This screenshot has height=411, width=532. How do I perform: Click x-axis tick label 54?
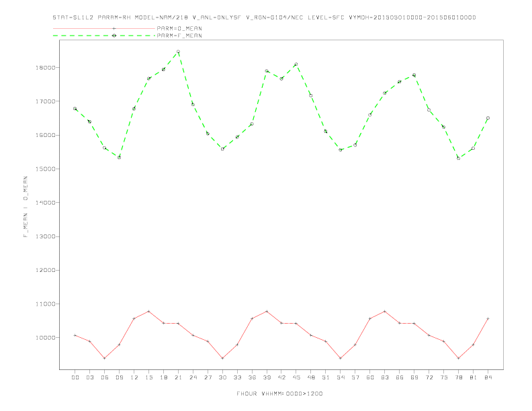[x=341, y=377]
